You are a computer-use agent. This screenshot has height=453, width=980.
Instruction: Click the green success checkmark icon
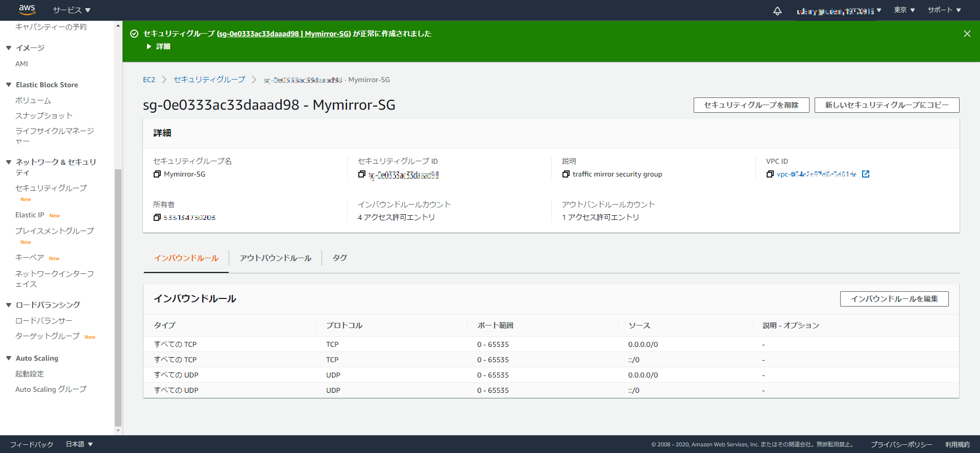click(x=134, y=34)
